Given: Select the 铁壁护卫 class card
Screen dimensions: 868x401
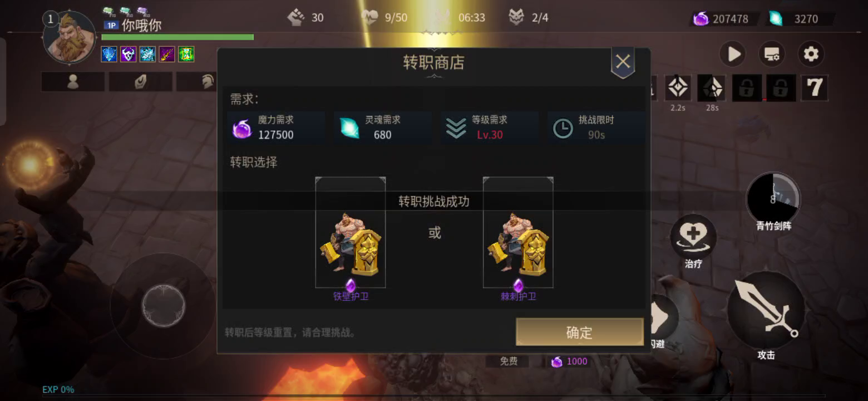Looking at the screenshot, I should tap(351, 233).
